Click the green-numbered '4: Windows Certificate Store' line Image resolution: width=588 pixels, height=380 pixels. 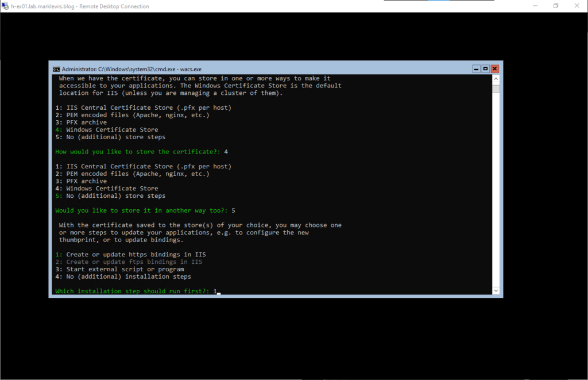tap(106, 130)
